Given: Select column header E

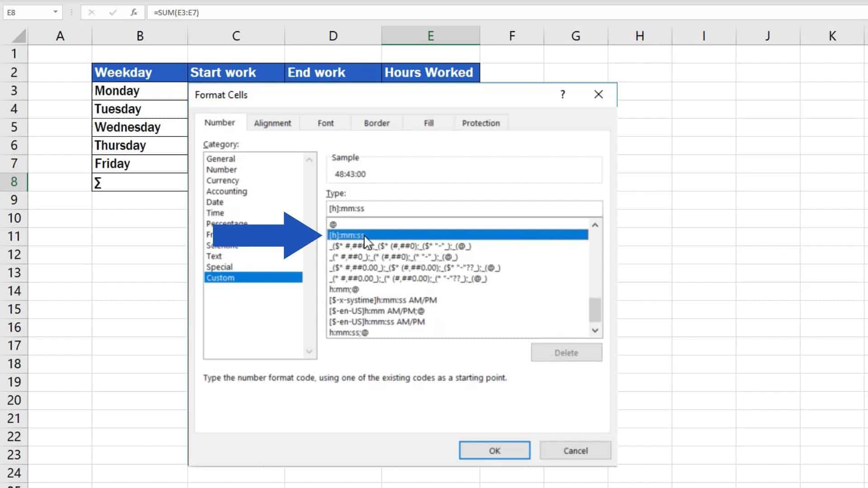Looking at the screenshot, I should (x=430, y=35).
